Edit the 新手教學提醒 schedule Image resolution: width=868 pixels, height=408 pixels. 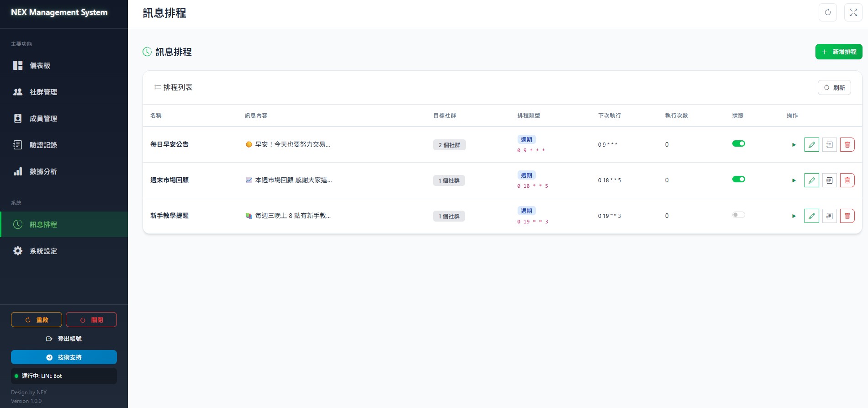(811, 216)
